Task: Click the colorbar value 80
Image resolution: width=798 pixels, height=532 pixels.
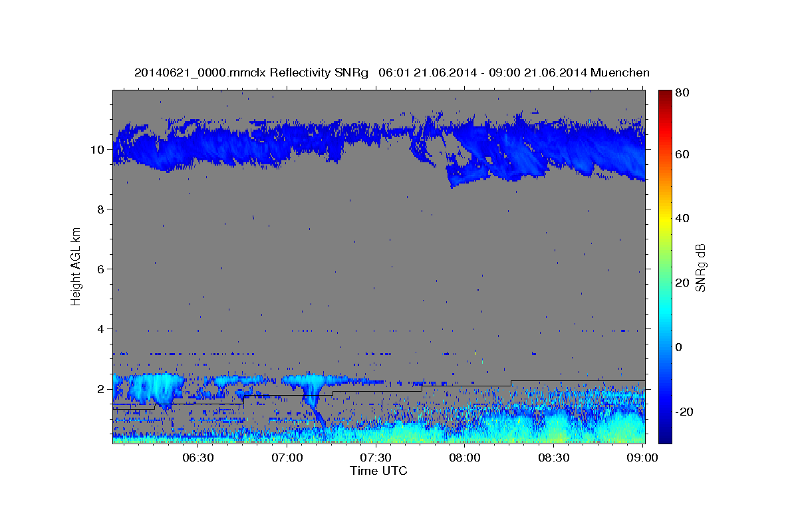Action: click(x=682, y=93)
